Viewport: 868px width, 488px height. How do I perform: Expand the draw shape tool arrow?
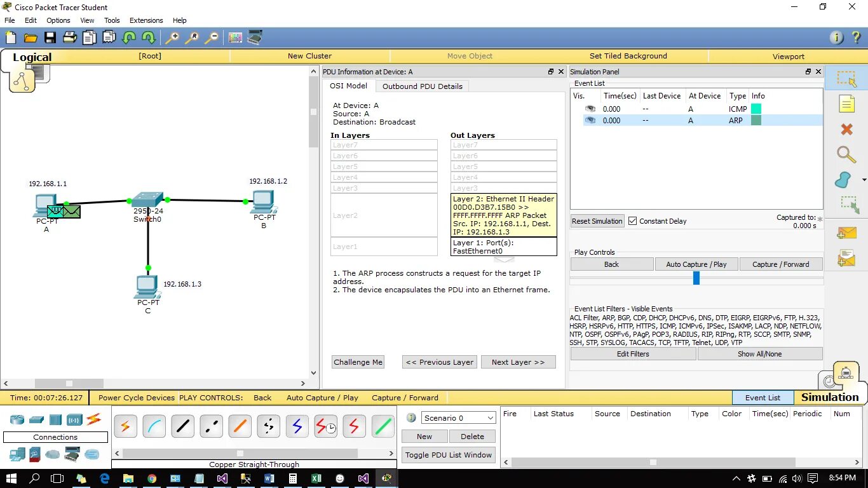(864, 180)
